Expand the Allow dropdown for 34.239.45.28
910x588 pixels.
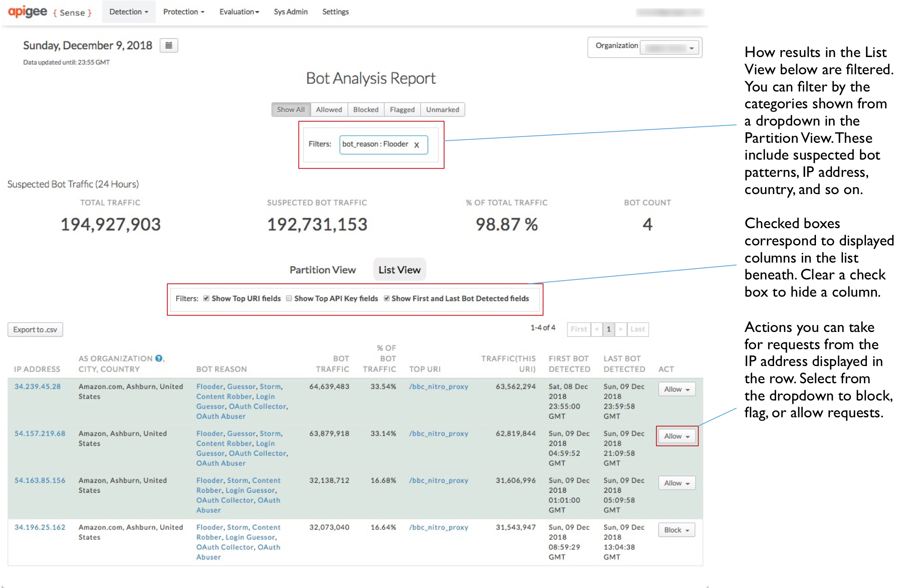(676, 389)
